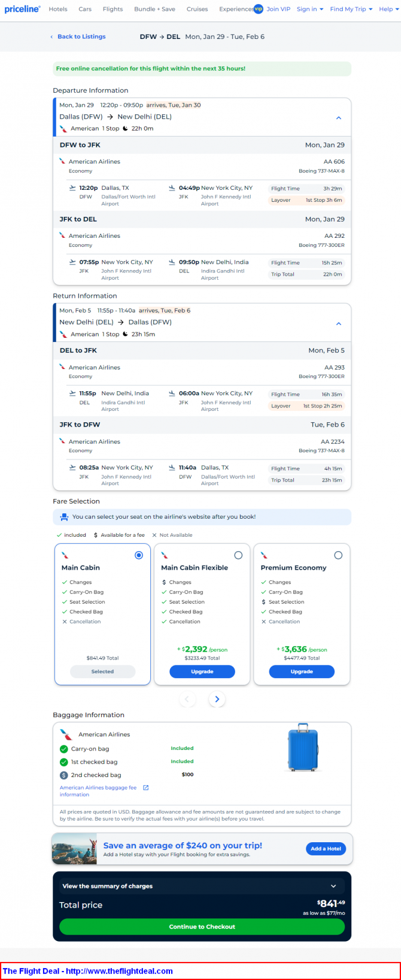The image size is (401, 980).
Task: Open Bundle + Save
Action: (x=154, y=9)
